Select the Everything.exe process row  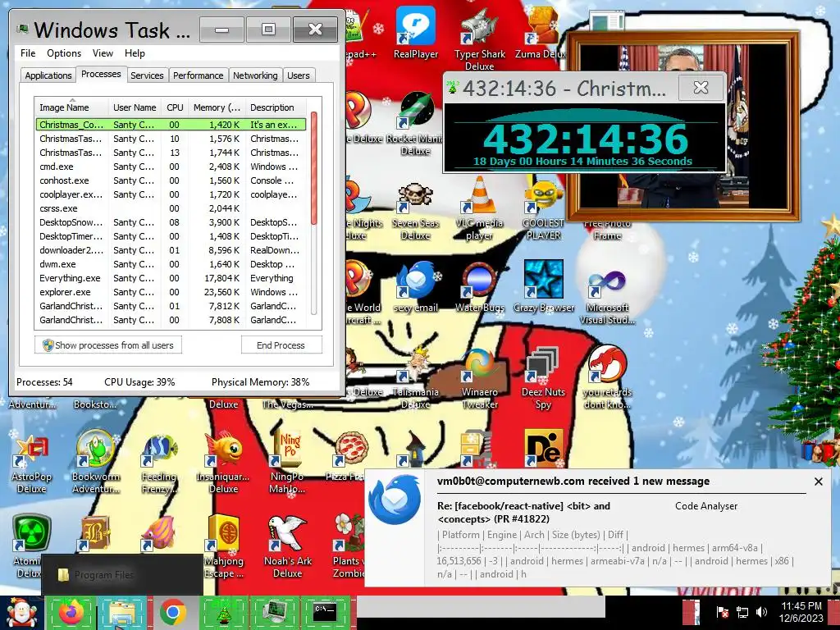(x=171, y=278)
